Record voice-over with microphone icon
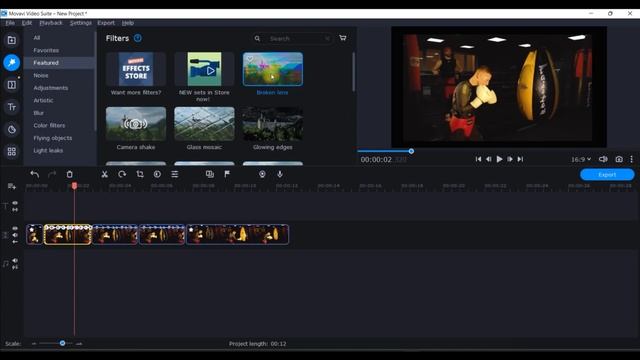The image size is (640, 360). [280, 174]
